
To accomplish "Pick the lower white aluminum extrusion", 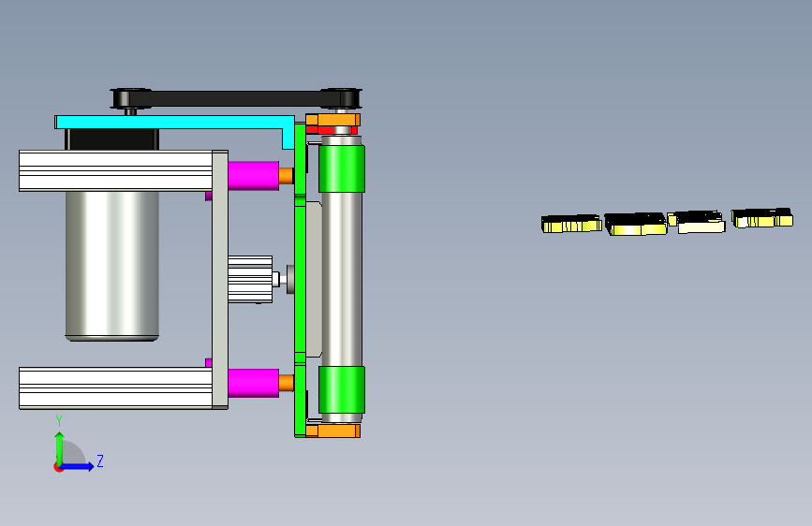I will click(115, 388).
